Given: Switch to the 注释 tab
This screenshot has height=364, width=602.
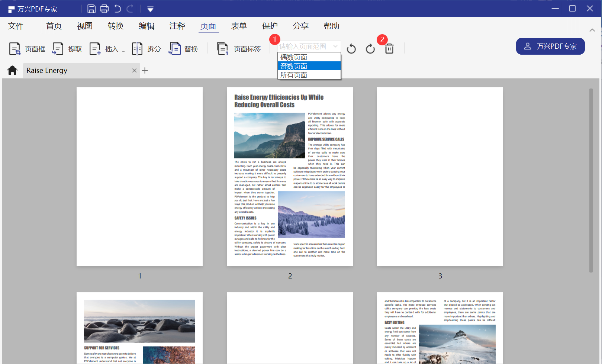Looking at the screenshot, I should point(177,26).
